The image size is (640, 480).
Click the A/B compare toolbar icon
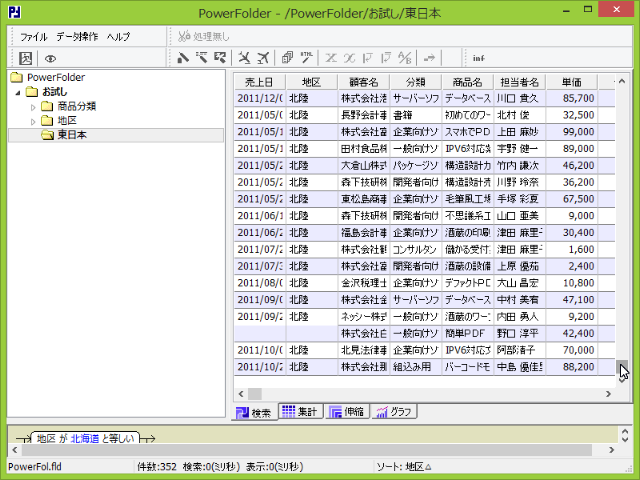coord(405,58)
